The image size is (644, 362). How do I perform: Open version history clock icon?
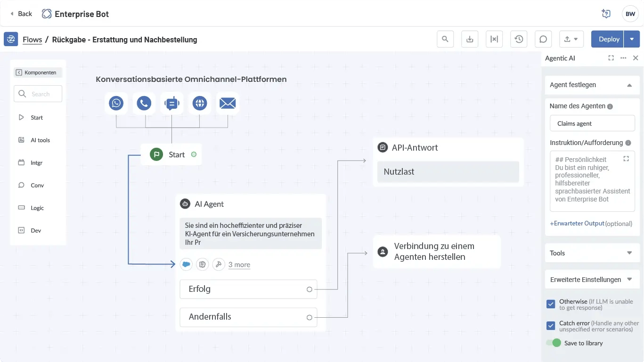pos(519,40)
